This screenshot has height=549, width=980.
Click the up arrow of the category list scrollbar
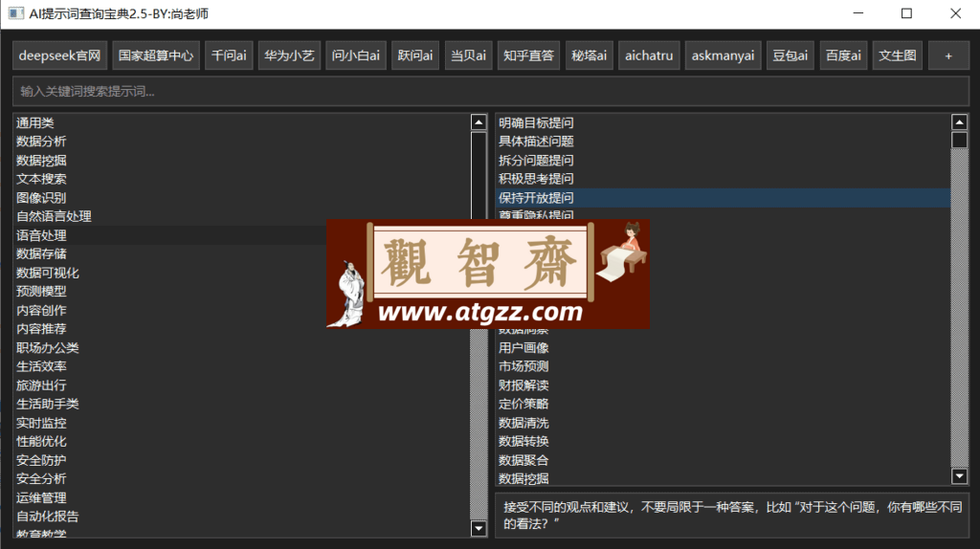[479, 122]
